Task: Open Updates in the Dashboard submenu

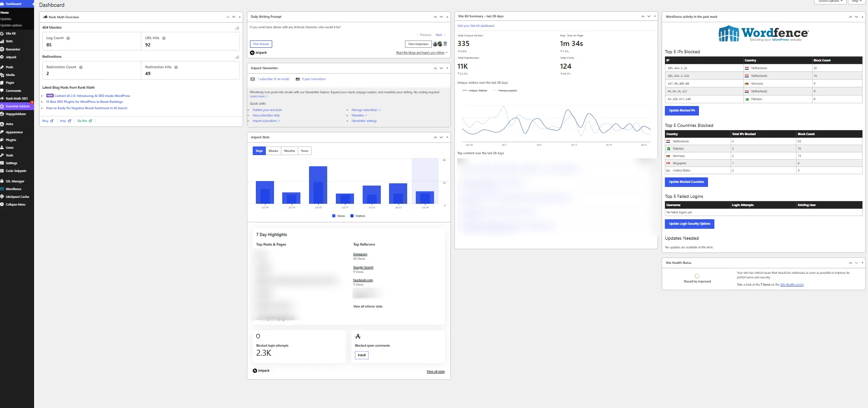Action: tap(6, 19)
